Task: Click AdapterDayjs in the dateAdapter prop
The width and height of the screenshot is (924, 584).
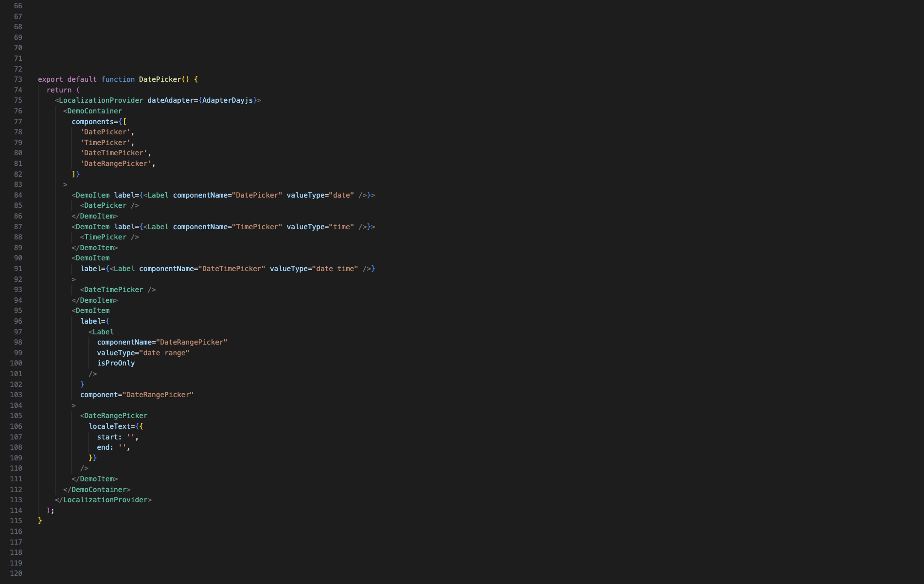Action: [x=228, y=100]
